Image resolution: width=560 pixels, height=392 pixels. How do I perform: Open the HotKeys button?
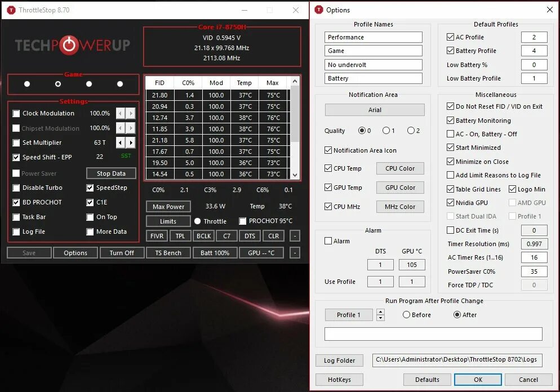[339, 380]
